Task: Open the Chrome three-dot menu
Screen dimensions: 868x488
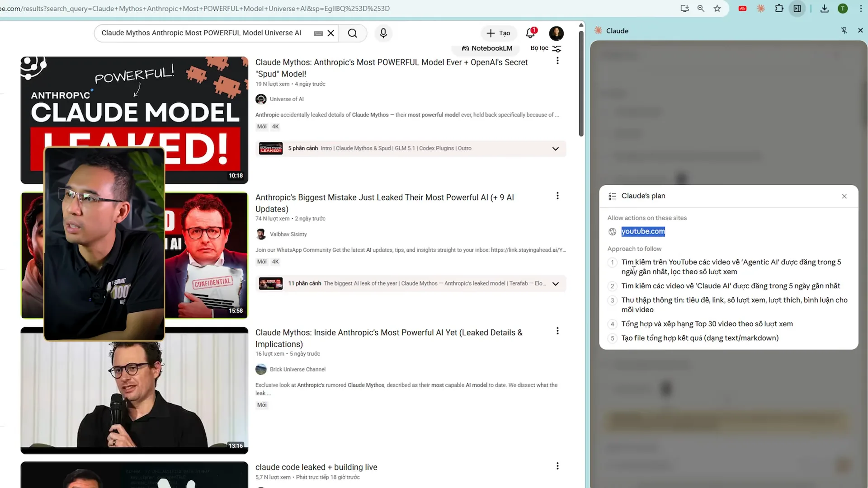Action: click(861, 8)
